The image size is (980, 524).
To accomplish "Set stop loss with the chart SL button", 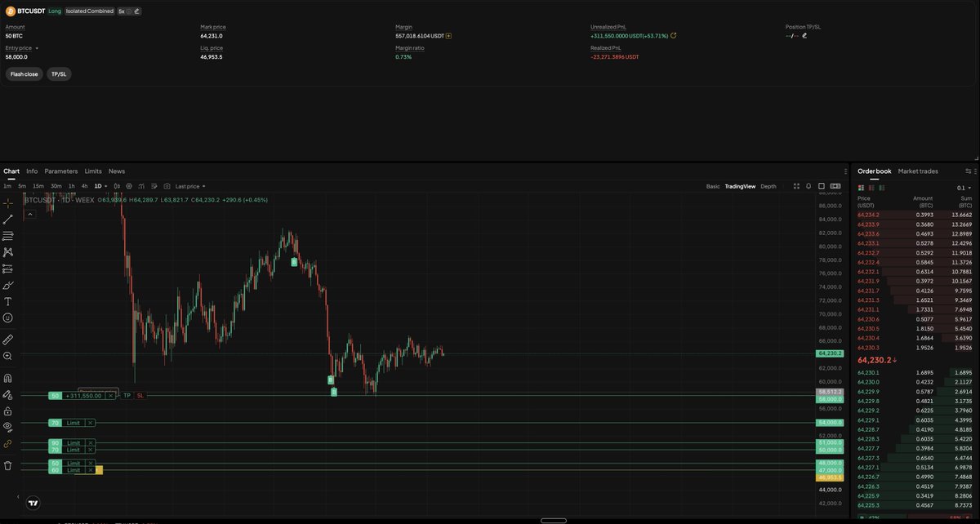I will [140, 395].
